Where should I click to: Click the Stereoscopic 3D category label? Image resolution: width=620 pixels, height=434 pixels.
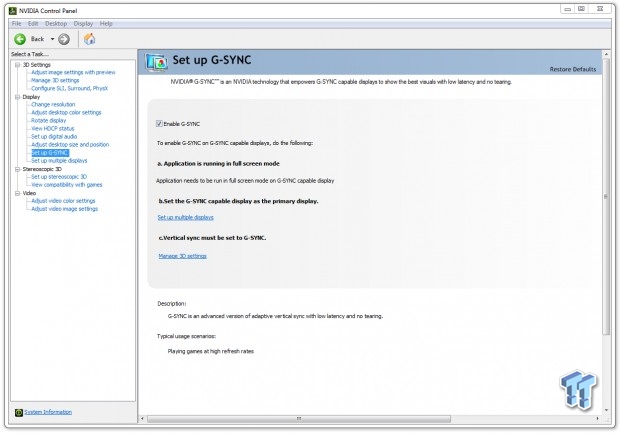click(42, 169)
